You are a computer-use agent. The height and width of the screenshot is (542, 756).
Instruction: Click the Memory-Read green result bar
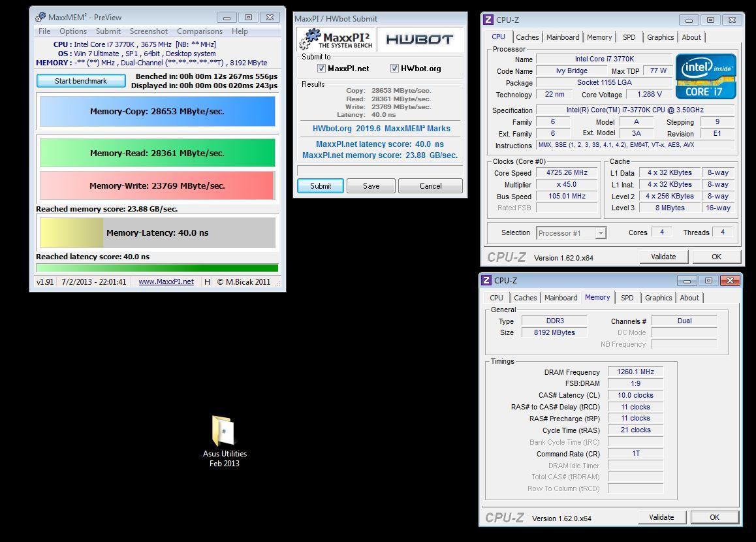click(157, 153)
